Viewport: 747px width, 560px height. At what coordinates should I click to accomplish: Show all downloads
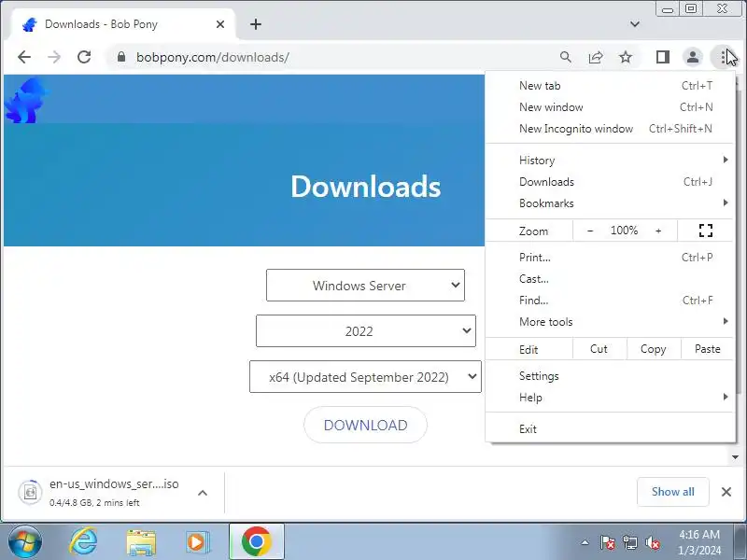pos(672,492)
